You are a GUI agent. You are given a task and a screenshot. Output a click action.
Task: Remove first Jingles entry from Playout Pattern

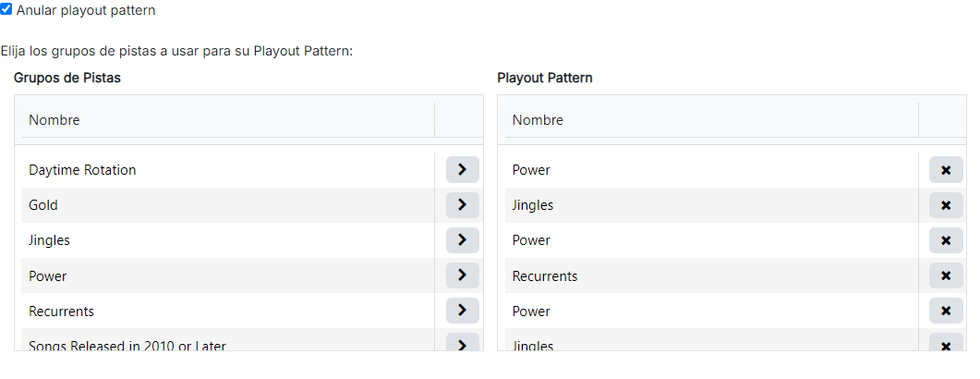(x=946, y=204)
